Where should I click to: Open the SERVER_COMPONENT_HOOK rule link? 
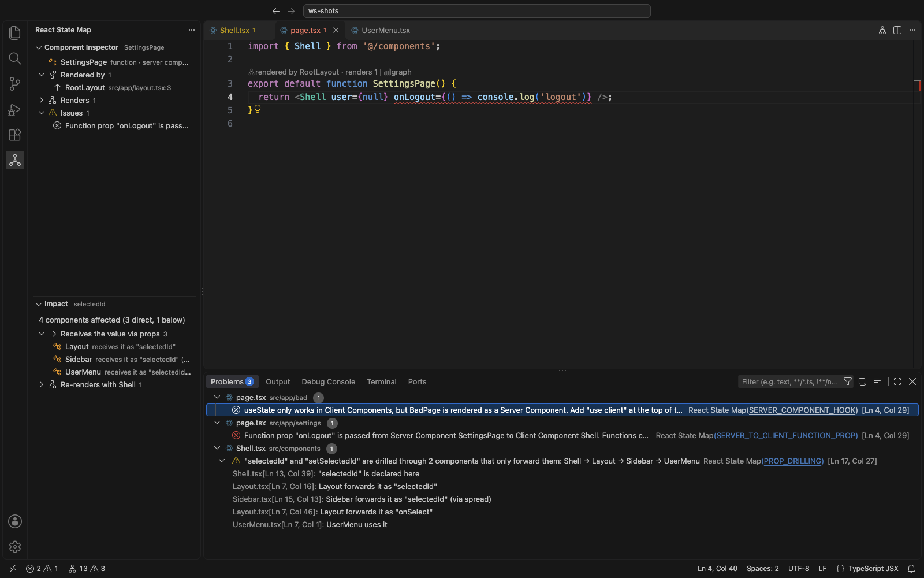tap(803, 410)
